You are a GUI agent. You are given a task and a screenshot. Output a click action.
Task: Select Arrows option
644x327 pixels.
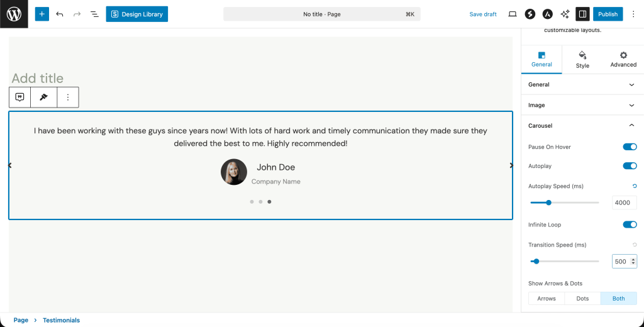point(547,299)
